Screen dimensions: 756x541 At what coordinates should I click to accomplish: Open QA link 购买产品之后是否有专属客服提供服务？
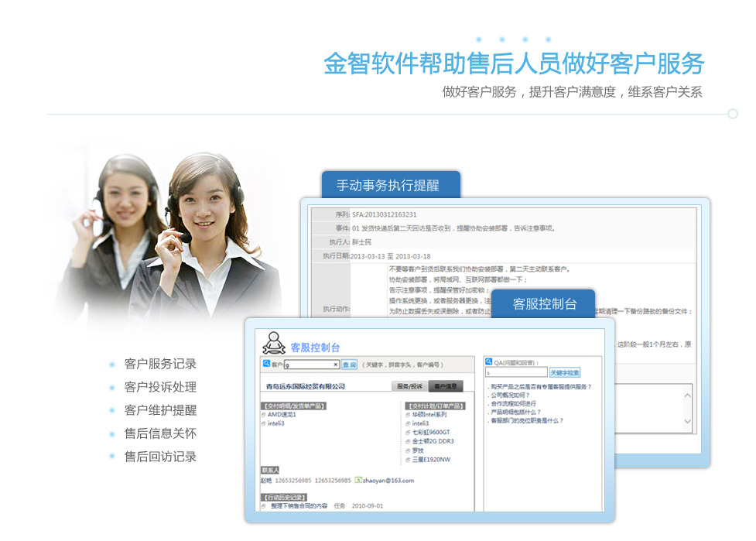tap(541, 387)
